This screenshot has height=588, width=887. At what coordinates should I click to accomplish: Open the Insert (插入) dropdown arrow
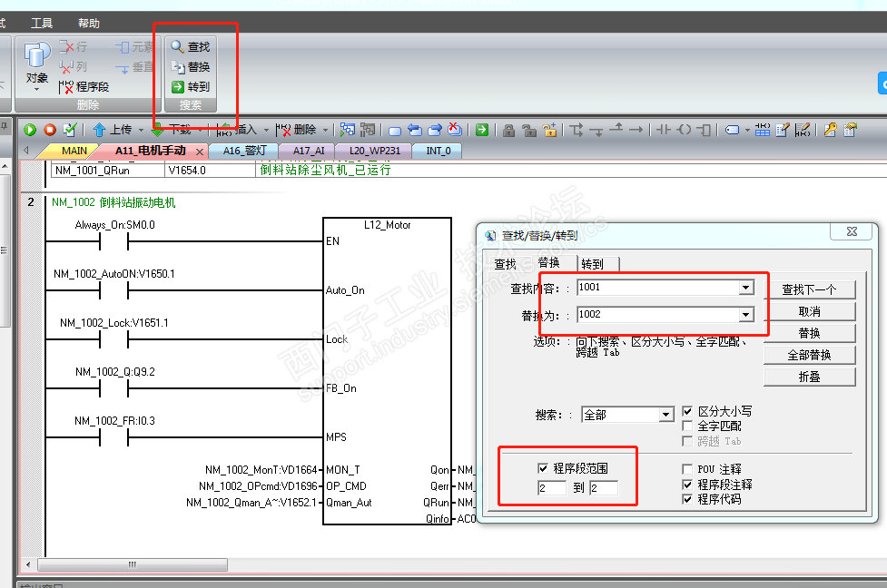tap(266, 131)
